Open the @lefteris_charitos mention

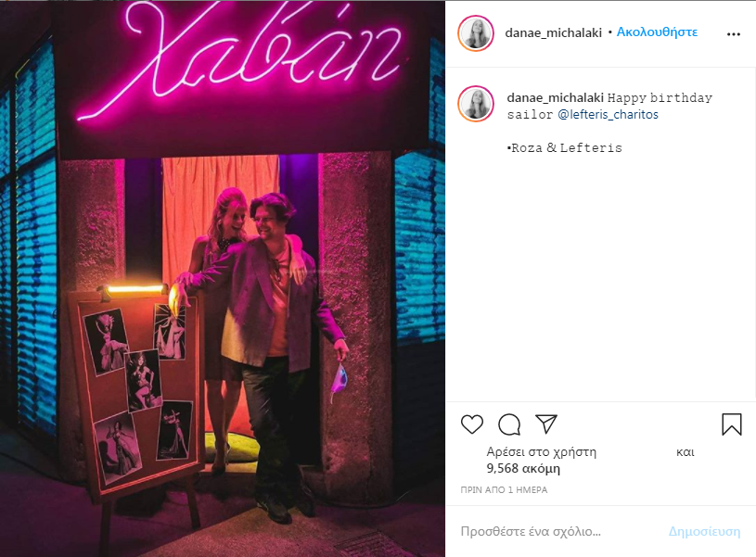point(608,114)
